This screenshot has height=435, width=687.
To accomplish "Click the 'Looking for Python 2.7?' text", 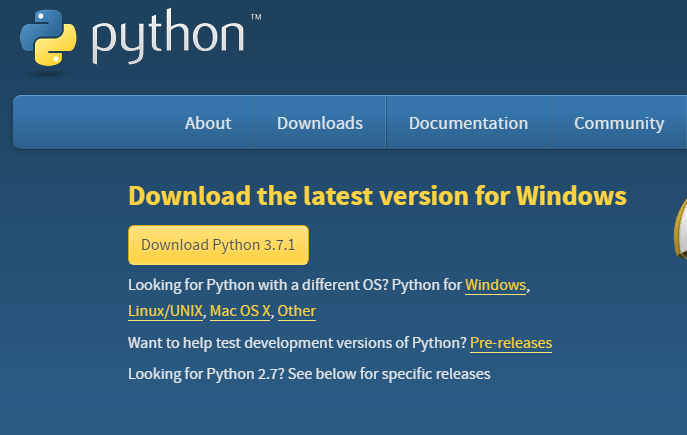I will click(206, 374).
